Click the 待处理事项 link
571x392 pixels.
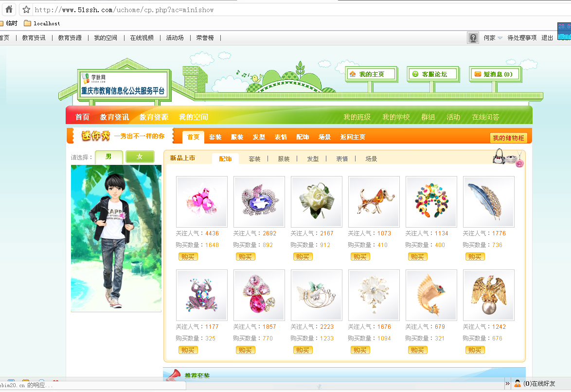point(522,38)
